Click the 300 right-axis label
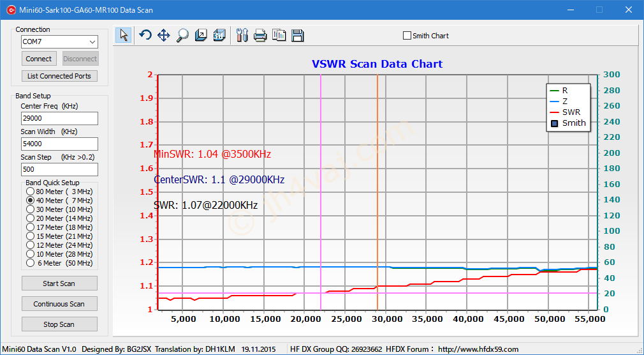The height and width of the screenshot is (355, 644). 612,75
